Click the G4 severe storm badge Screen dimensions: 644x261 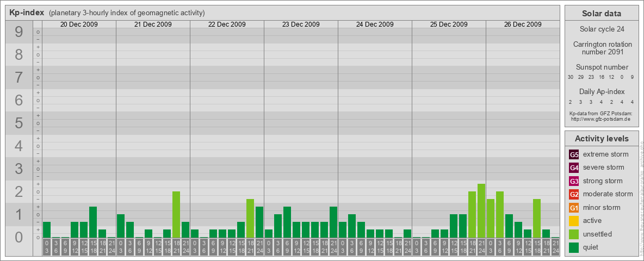click(x=574, y=167)
